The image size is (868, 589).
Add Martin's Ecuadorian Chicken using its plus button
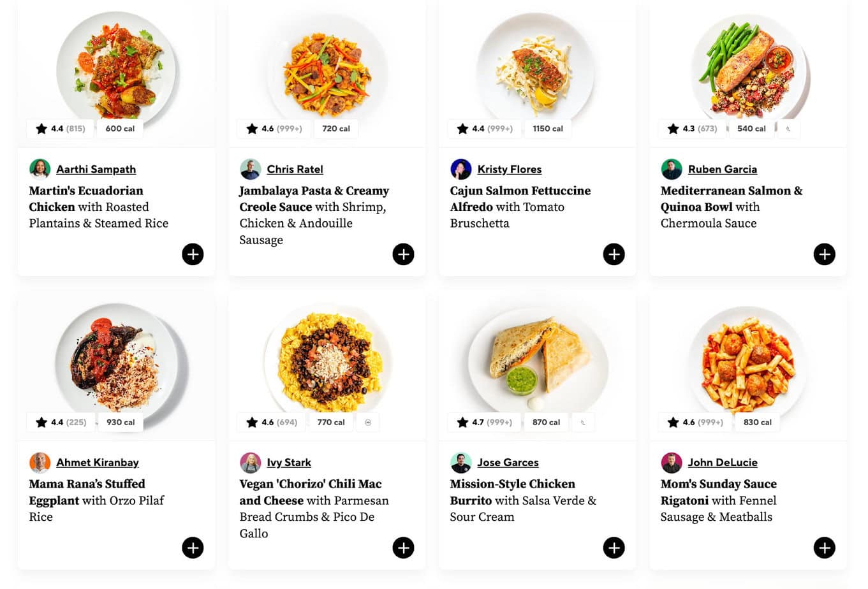[193, 254]
